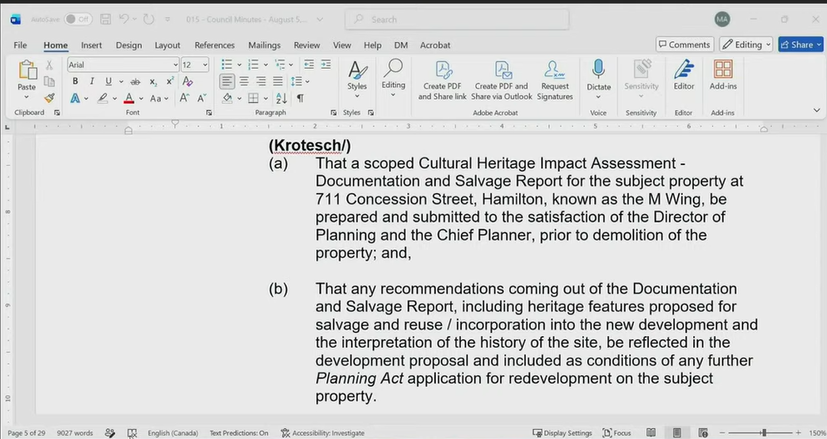
Task: Expand numbering list style dropdown arrow
Action: click(x=265, y=65)
